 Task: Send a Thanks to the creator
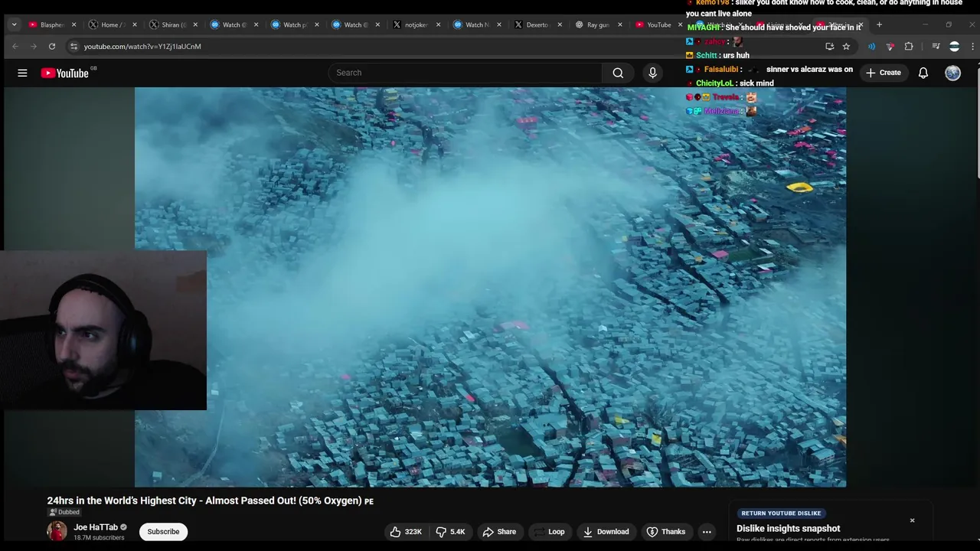(665, 532)
